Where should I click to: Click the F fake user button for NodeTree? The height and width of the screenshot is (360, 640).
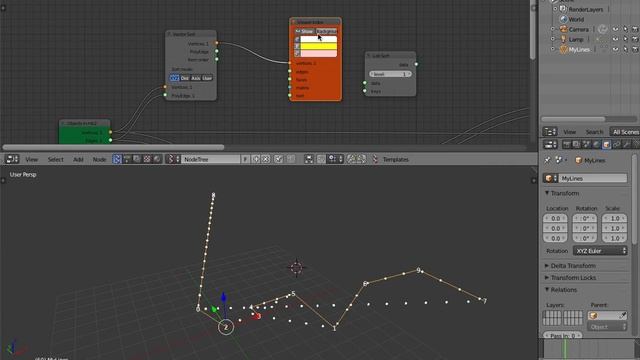point(245,159)
